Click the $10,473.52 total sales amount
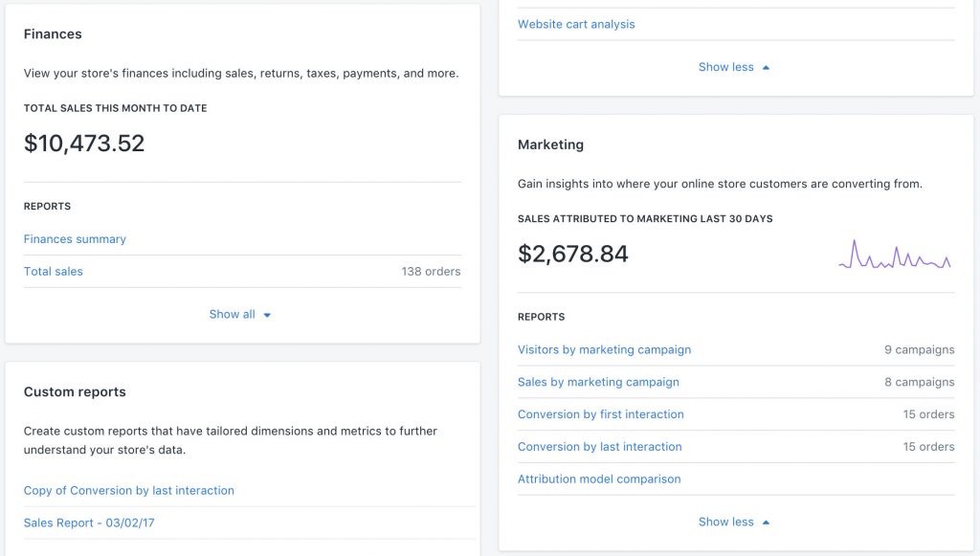980x556 pixels. 84,144
